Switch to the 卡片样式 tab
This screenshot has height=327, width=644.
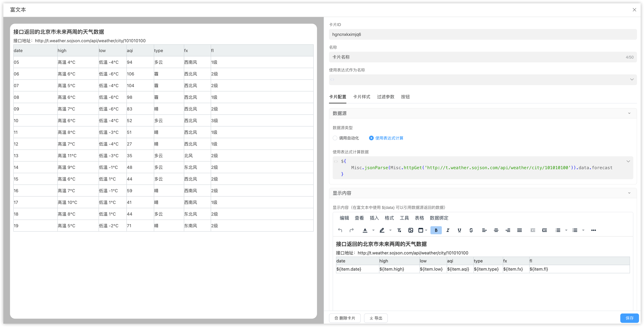coord(362,97)
